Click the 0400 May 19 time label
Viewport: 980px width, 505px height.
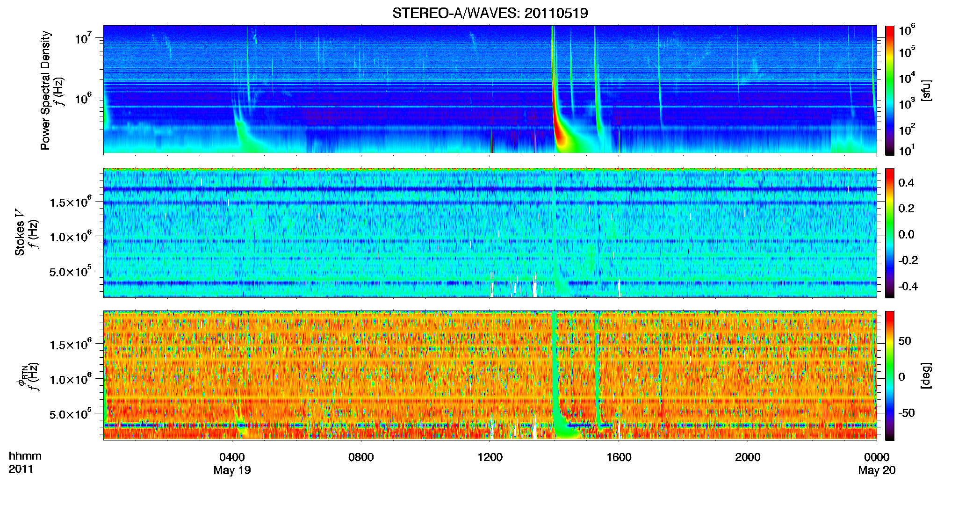[232, 464]
